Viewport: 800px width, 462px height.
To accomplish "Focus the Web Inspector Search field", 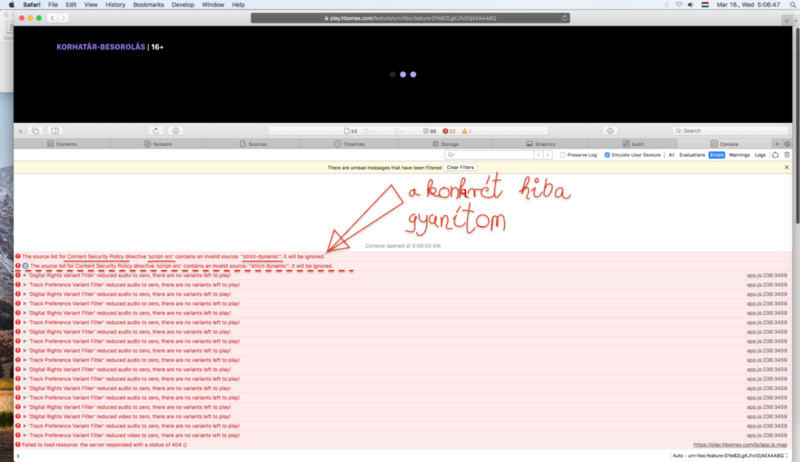I will tap(730, 131).
